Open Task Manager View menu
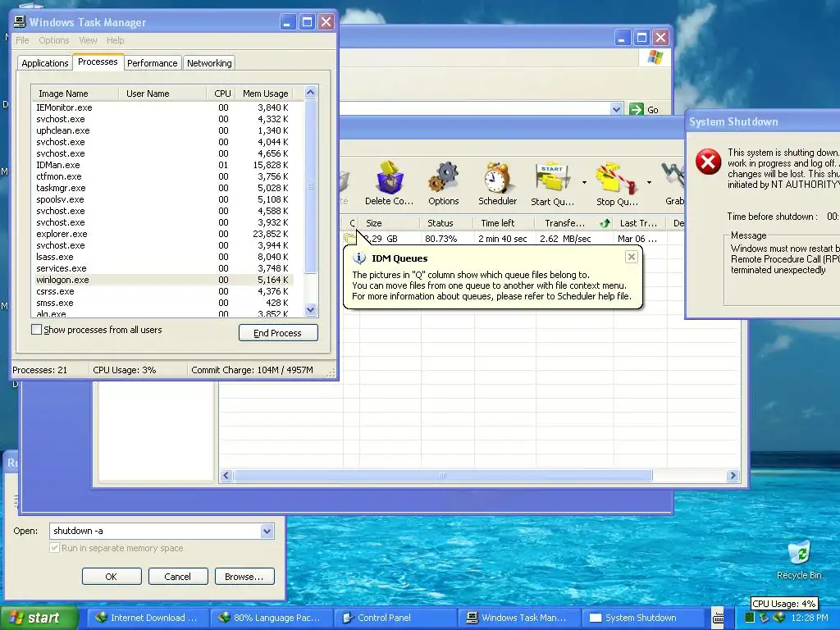840x630 pixels. (88, 40)
